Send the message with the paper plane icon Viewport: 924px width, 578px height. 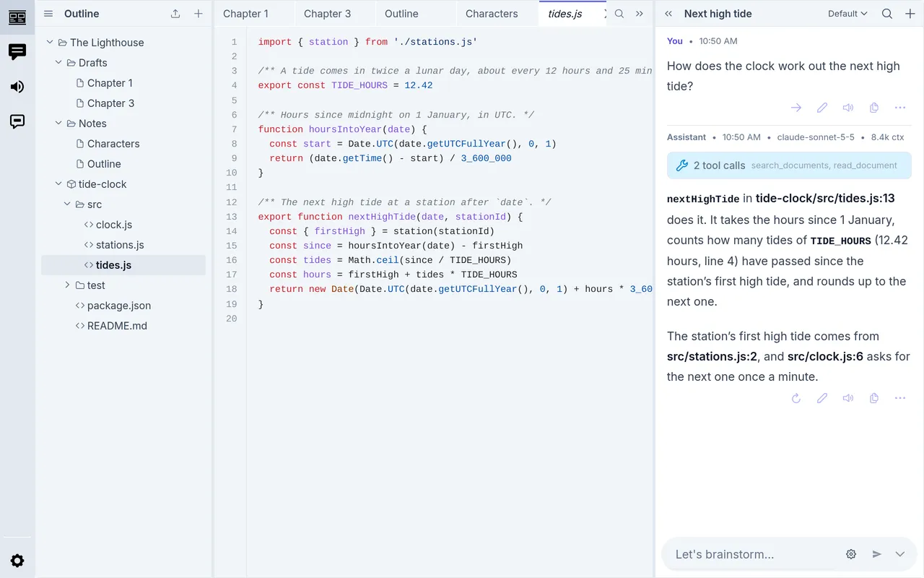(877, 554)
